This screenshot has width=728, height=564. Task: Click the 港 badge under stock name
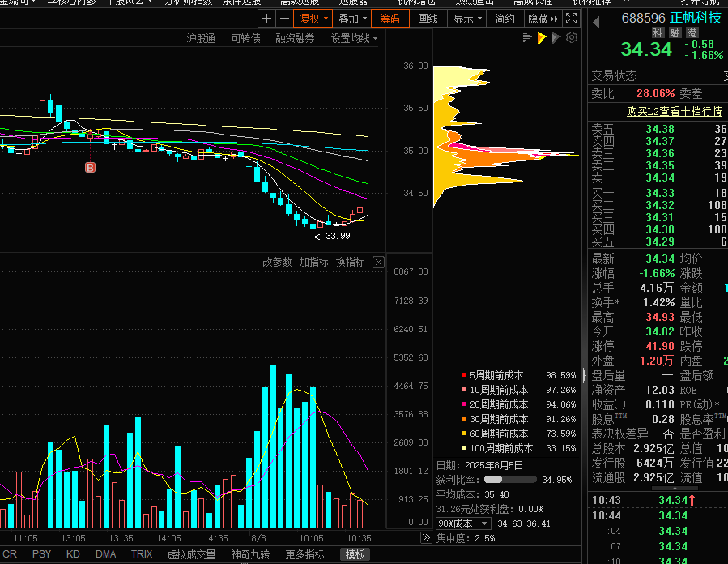click(692, 32)
